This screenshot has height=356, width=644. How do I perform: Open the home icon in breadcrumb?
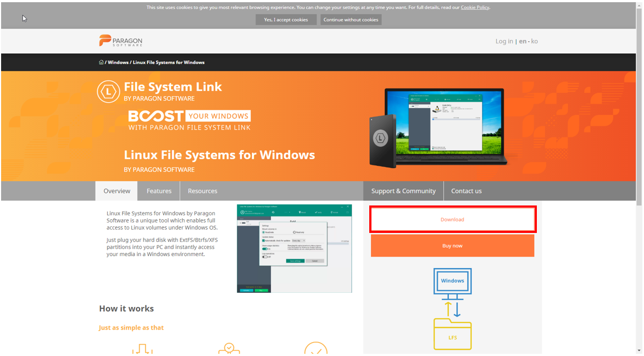[x=101, y=63]
